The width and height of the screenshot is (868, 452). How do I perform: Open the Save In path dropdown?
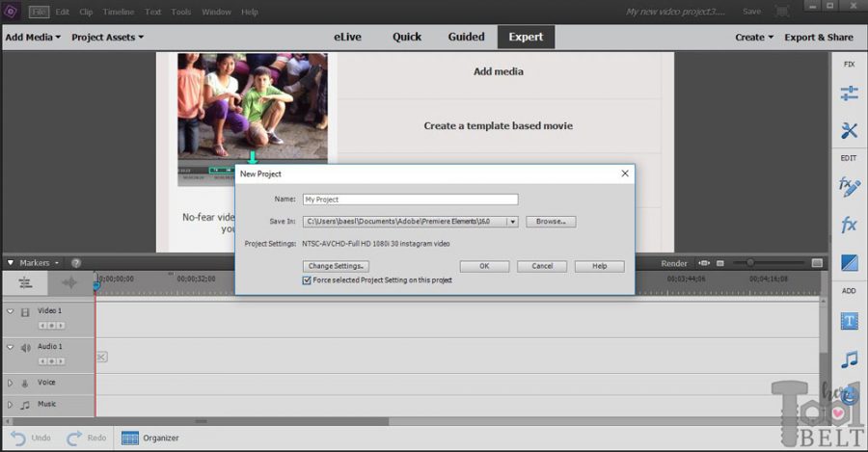click(x=513, y=222)
